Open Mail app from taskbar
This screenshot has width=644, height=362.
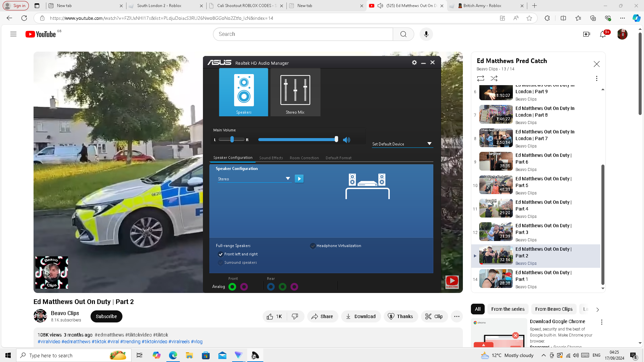pos(222,355)
